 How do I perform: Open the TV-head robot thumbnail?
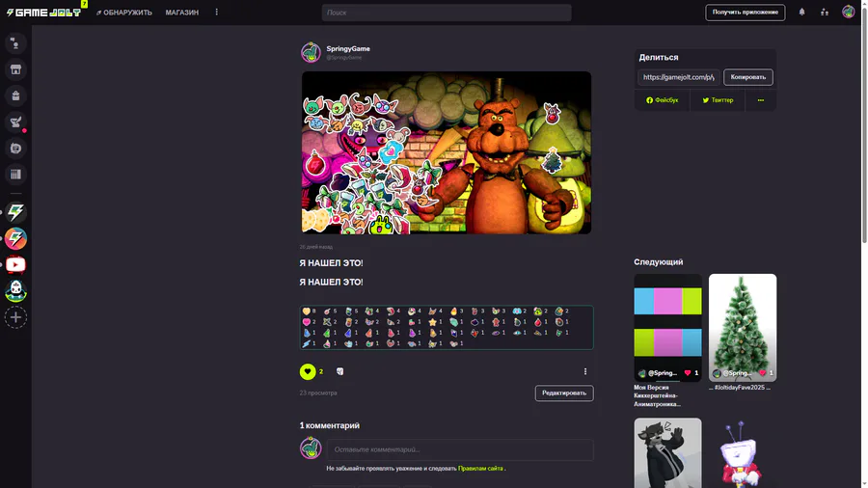pyautogui.click(x=743, y=452)
